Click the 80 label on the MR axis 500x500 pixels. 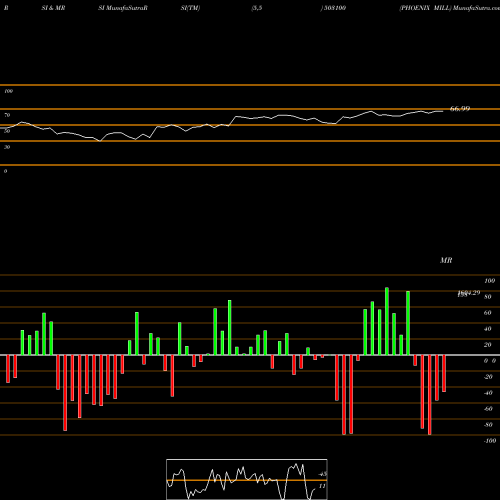488,297
